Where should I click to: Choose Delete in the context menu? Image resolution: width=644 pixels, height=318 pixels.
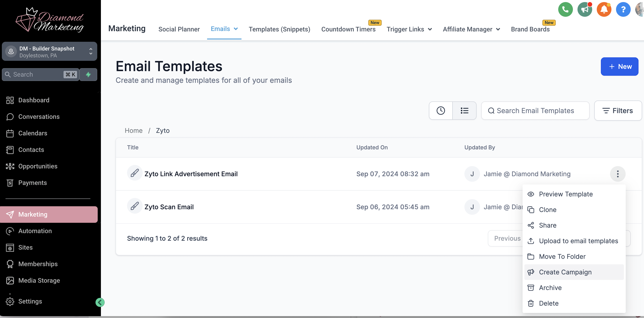coord(574,303)
